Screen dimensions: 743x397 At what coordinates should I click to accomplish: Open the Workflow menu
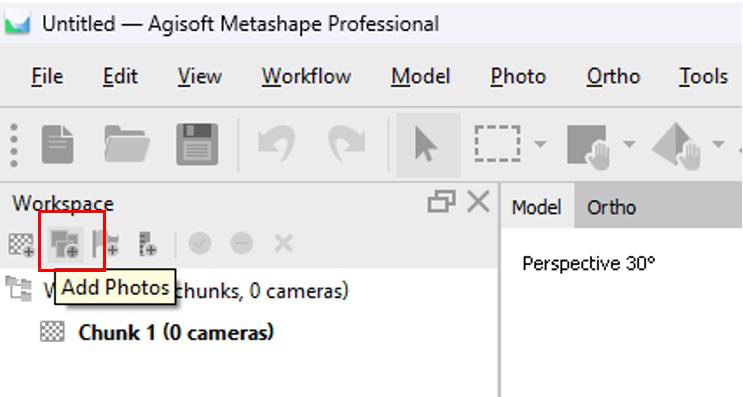coord(307,76)
